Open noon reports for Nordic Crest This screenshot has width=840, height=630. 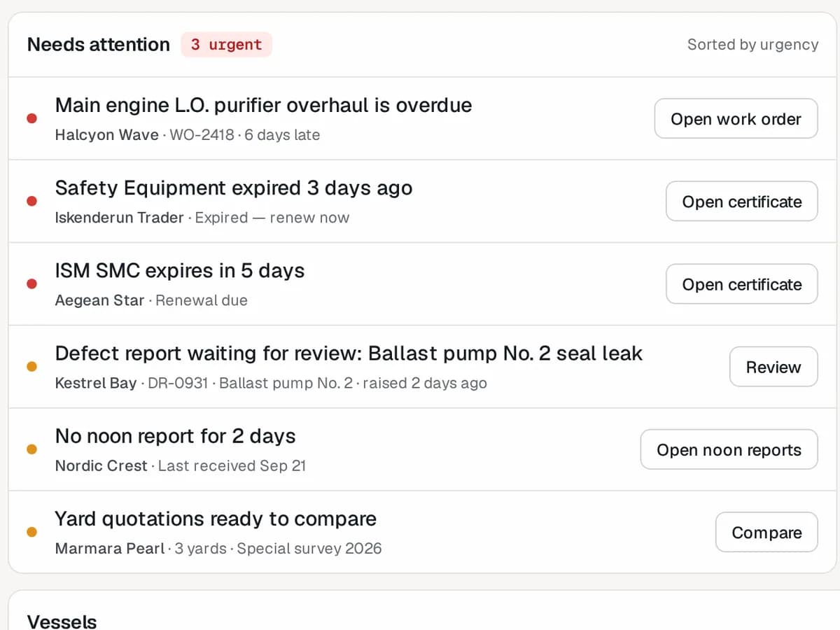click(x=729, y=449)
